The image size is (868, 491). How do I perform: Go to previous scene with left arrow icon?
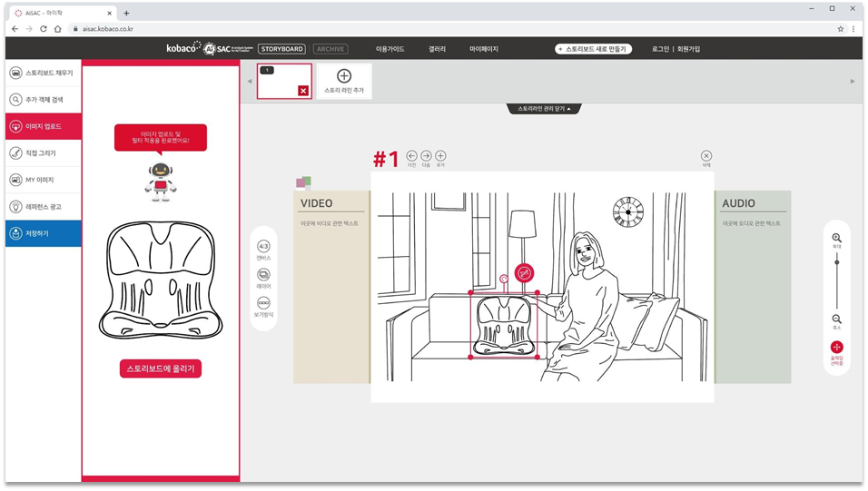tap(411, 156)
